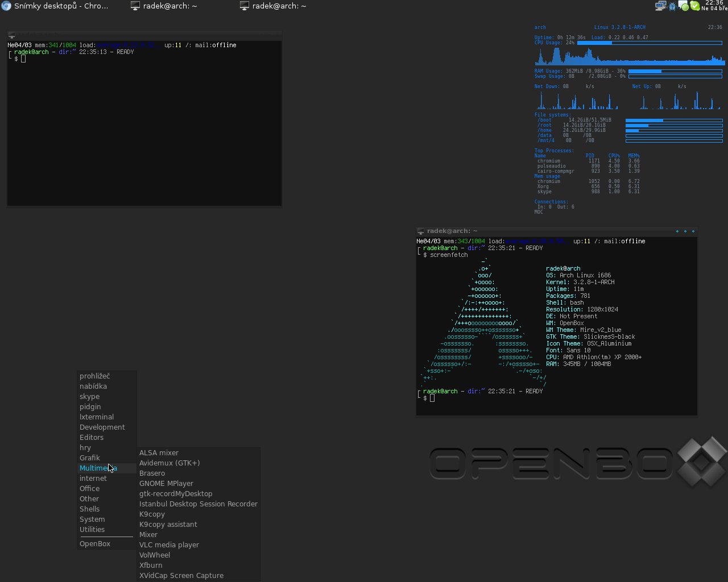
Task: Launch skype from the root menu
Action: [x=107, y=397]
